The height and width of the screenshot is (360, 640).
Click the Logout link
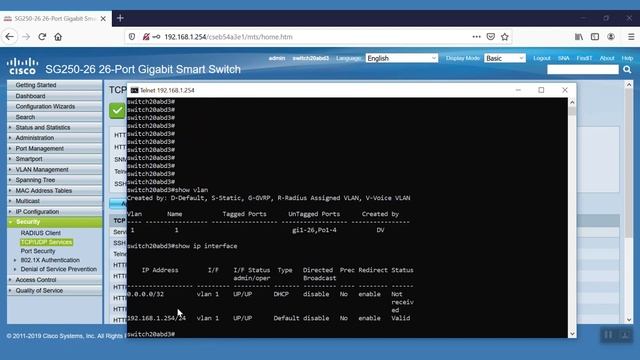(542, 58)
